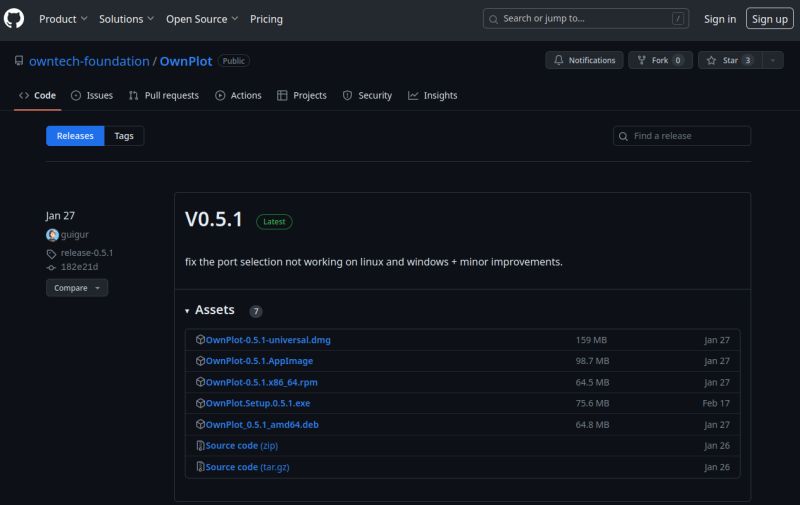The width and height of the screenshot is (800, 505).
Task: Download OwnPlot_0.5.1_amd64.deb
Action: 262,424
